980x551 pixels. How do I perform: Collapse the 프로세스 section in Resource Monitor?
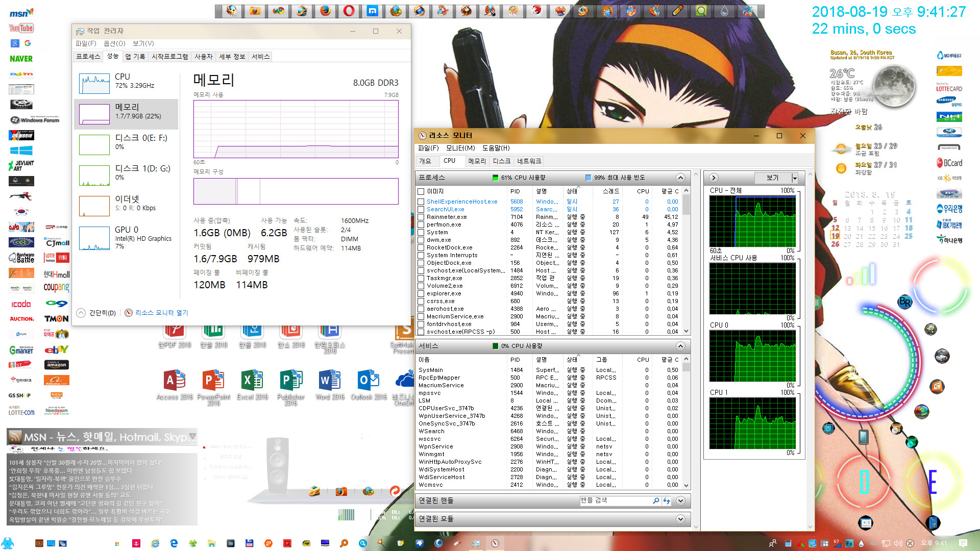pyautogui.click(x=680, y=178)
